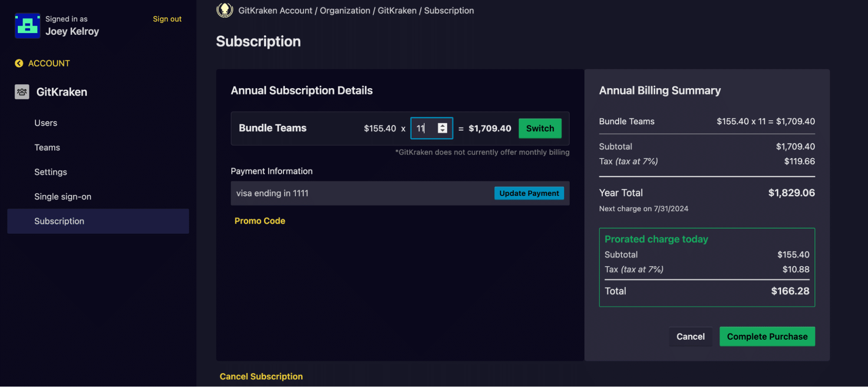Image resolution: width=868 pixels, height=387 pixels.
Task: Select Single sign-on in sidebar
Action: pyautogui.click(x=63, y=197)
